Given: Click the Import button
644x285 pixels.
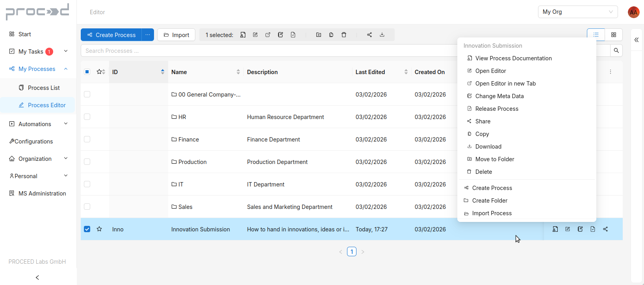Looking at the screenshot, I should click(176, 35).
